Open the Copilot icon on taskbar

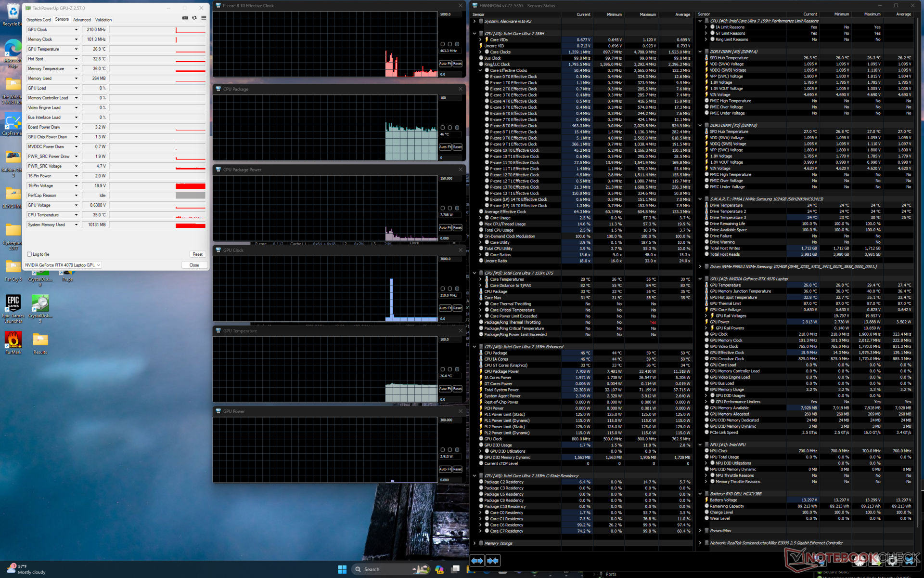[439, 569]
